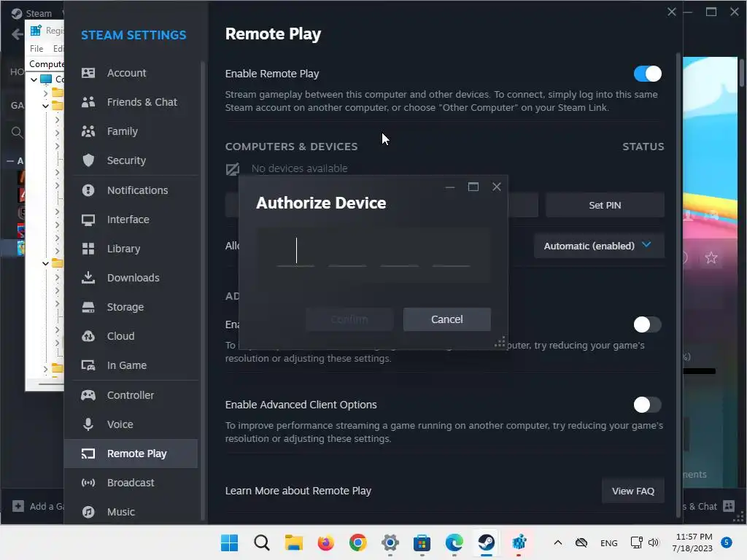Launch taskbar Search magnifier

(262, 542)
